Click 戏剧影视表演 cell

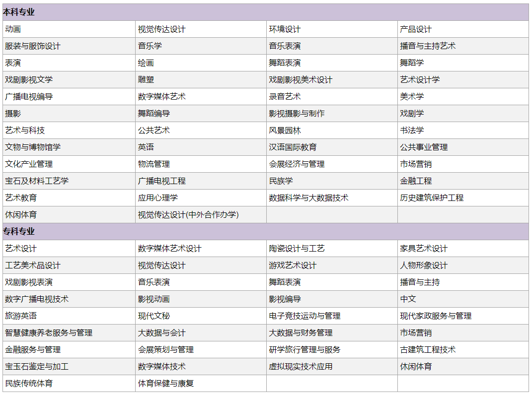(x=69, y=282)
